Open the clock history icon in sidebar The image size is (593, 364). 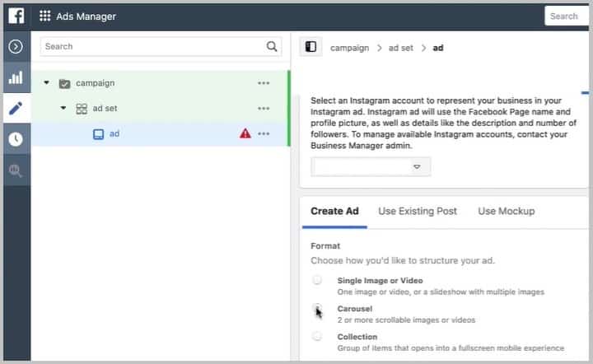click(16, 139)
